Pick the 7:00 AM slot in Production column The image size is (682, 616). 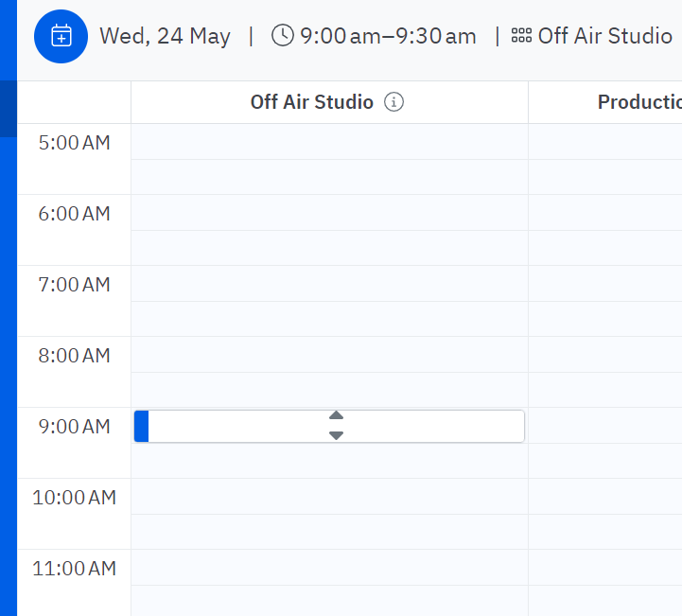605,284
